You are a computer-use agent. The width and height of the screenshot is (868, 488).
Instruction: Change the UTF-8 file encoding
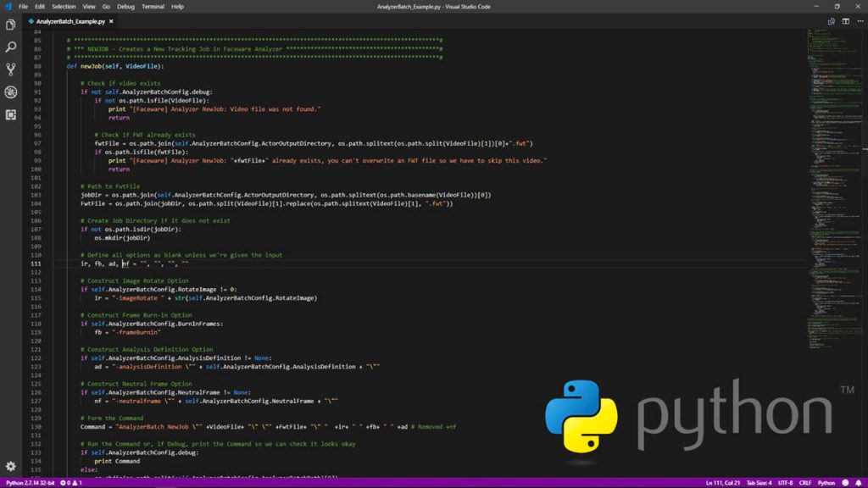[x=785, y=483]
